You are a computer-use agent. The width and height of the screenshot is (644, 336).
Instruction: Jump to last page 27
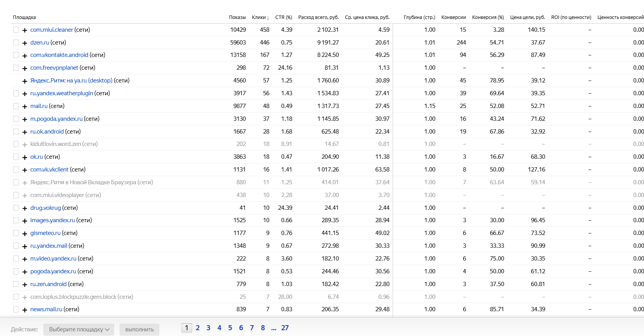[285, 328]
